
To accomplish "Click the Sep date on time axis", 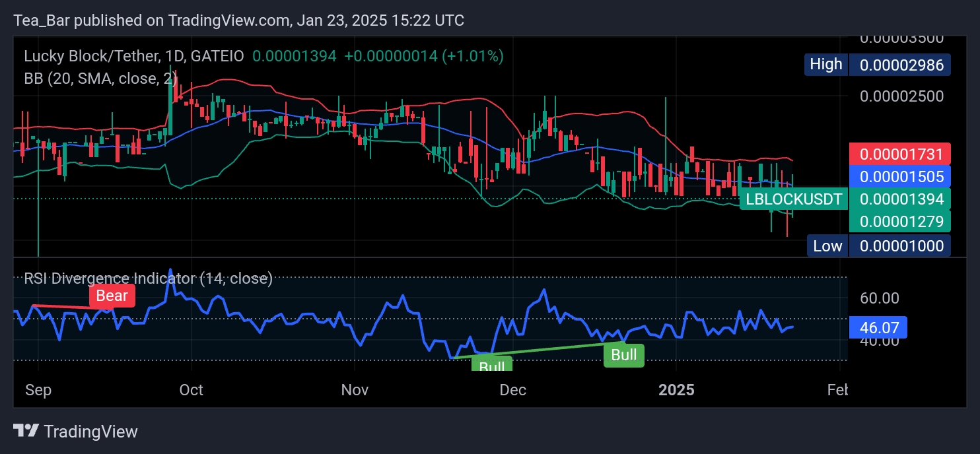I will (38, 390).
